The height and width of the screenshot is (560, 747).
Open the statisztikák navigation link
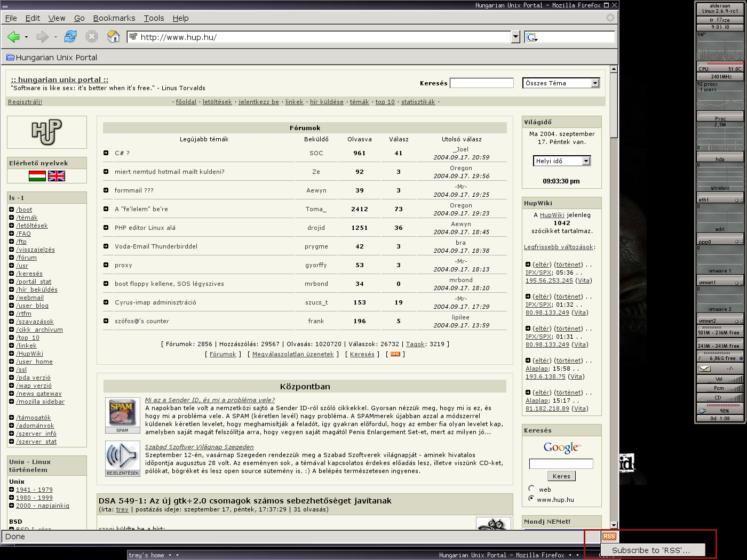coord(418,102)
